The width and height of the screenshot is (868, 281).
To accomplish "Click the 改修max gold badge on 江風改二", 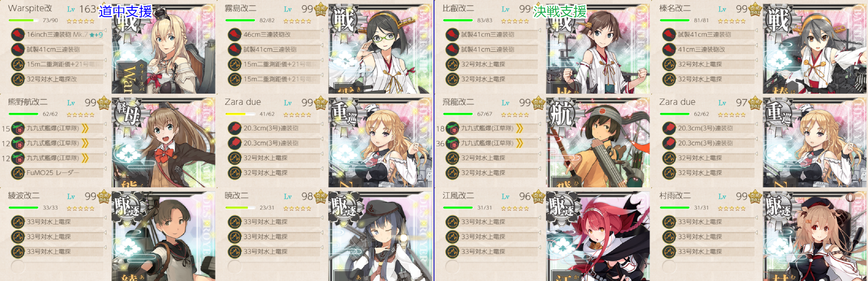I will tap(538, 197).
